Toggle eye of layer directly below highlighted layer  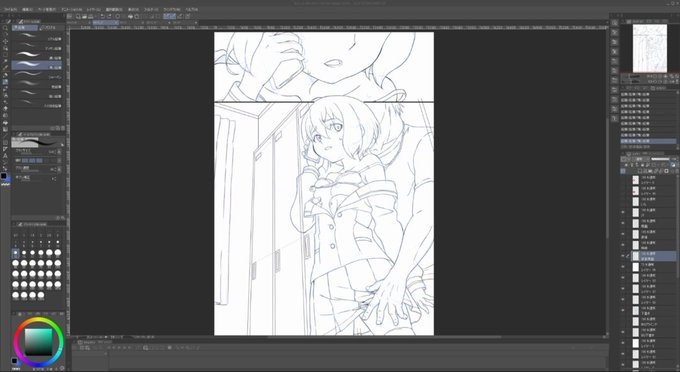(623, 267)
